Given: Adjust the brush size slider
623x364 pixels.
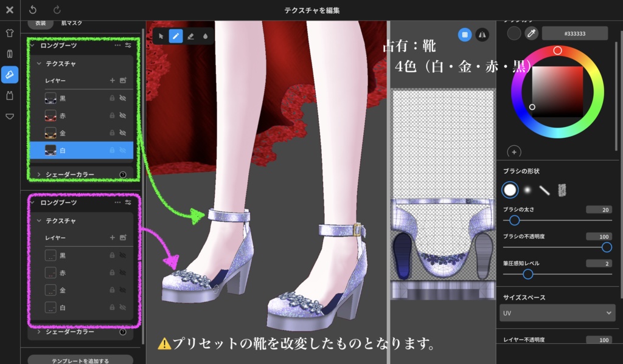Looking at the screenshot, I should (x=514, y=221).
